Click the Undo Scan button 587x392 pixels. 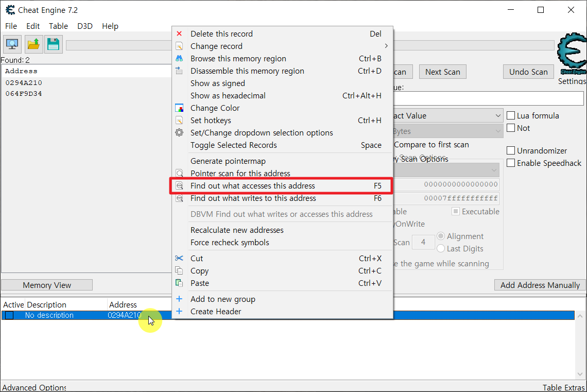[528, 72]
